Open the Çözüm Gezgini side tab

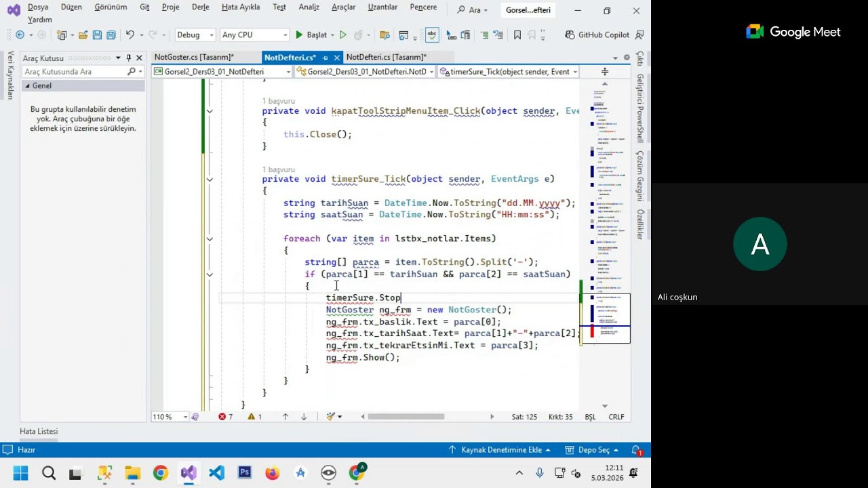pos(639,176)
